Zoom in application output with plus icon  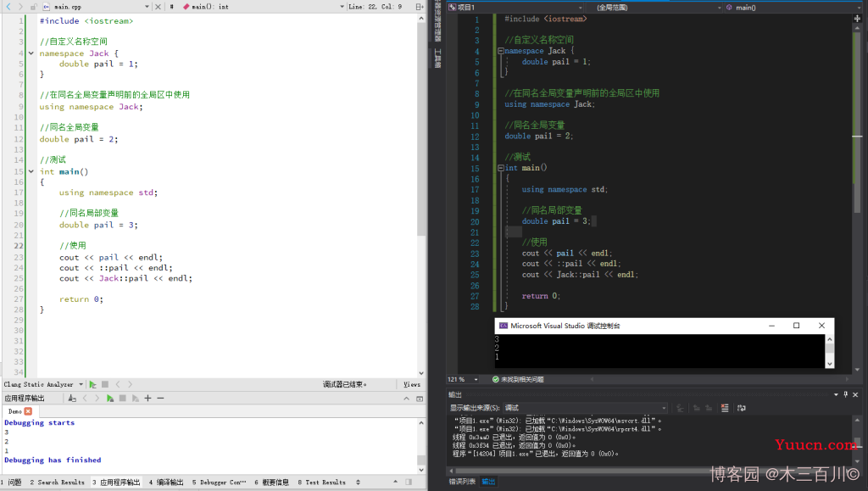point(147,398)
